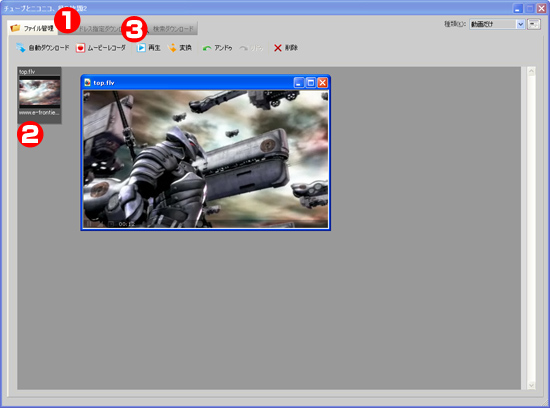Maximize the top.flv player window

310,83
